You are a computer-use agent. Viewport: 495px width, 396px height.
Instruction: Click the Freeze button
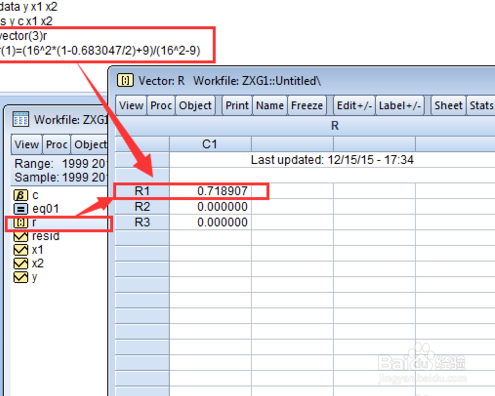pyautogui.click(x=307, y=106)
